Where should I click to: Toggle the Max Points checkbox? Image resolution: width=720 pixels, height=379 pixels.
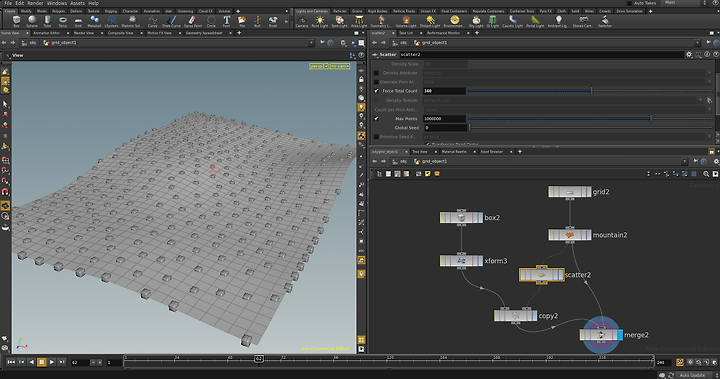click(377, 119)
